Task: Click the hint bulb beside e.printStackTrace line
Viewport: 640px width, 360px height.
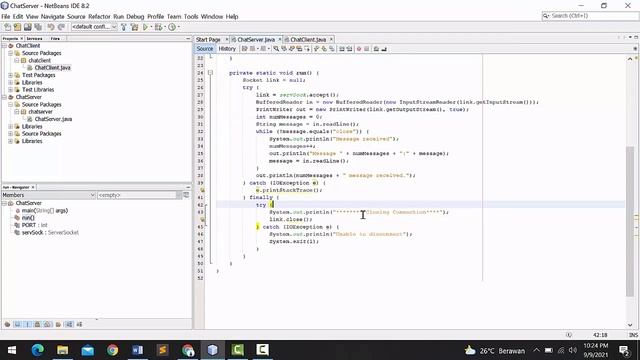Action: [x=202, y=190]
